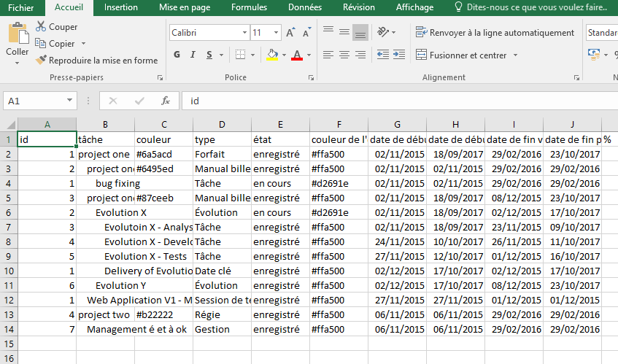This screenshot has height=364, width=618.
Task: Click the insert function fx icon
Action: 166,101
